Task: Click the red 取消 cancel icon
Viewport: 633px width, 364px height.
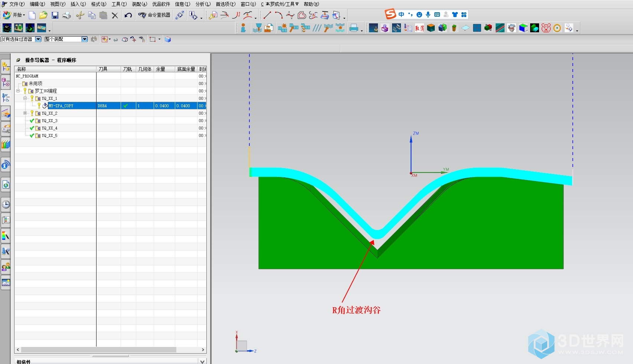Action: [420, 28]
